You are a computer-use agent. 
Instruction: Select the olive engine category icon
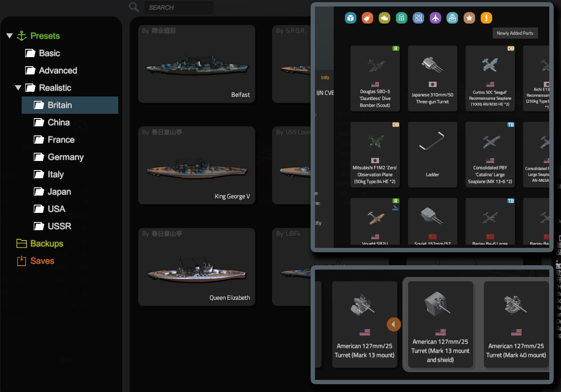pos(384,18)
